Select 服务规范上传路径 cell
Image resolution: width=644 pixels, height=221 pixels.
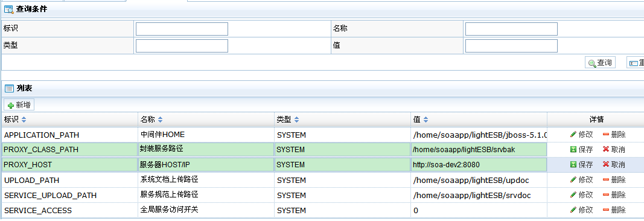click(x=170, y=194)
